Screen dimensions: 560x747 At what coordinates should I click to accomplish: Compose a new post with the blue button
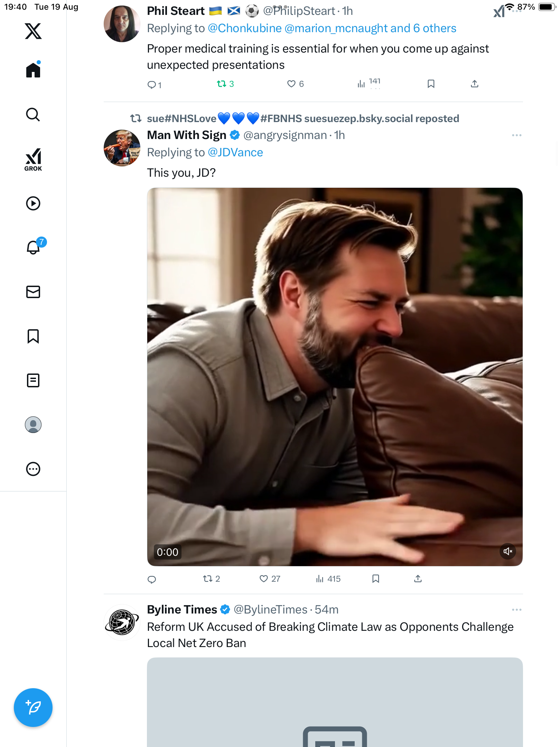click(x=33, y=708)
